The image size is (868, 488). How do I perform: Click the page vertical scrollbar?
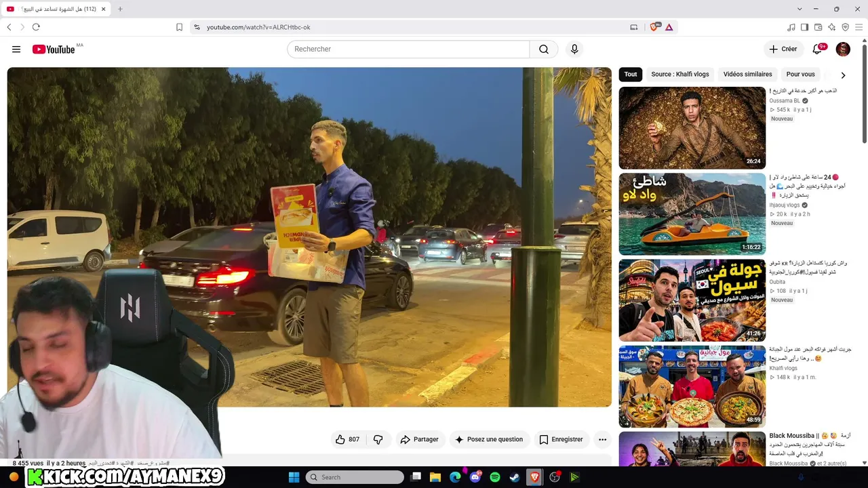click(864, 95)
